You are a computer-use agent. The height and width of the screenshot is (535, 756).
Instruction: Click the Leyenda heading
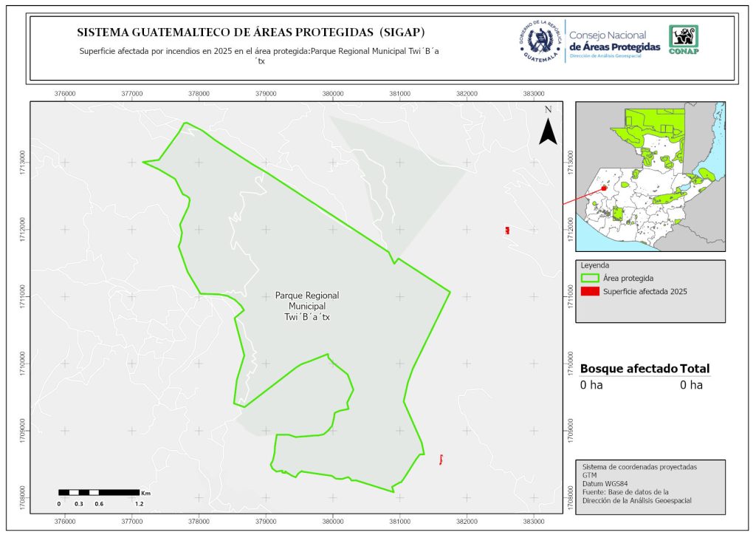pyautogui.click(x=594, y=265)
